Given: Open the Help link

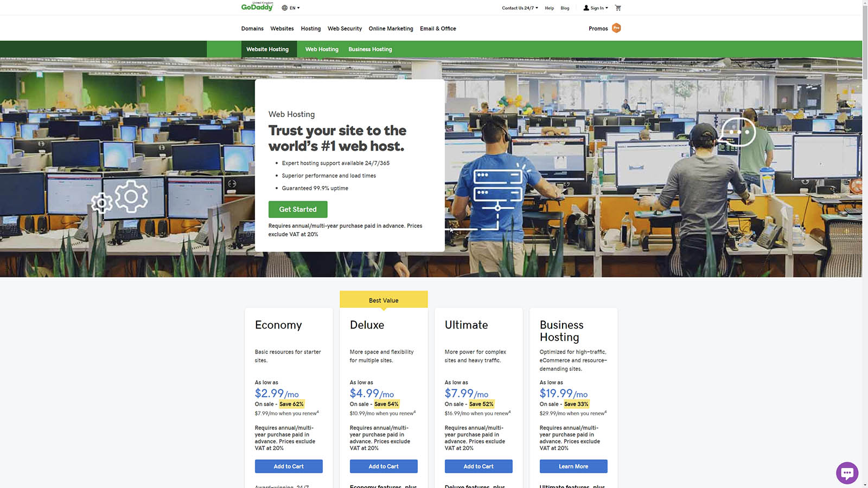Looking at the screenshot, I should point(550,8).
